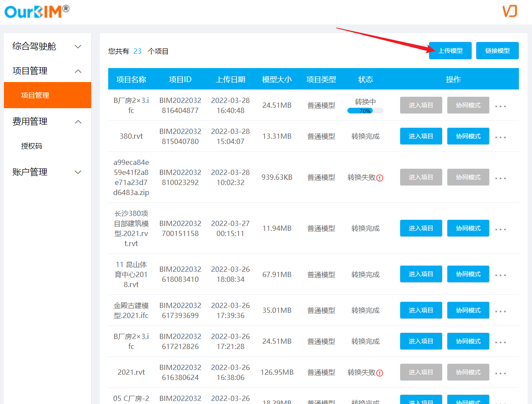Click the 模型大小 column header
Image resolution: width=532 pixels, height=404 pixels.
pyautogui.click(x=277, y=79)
